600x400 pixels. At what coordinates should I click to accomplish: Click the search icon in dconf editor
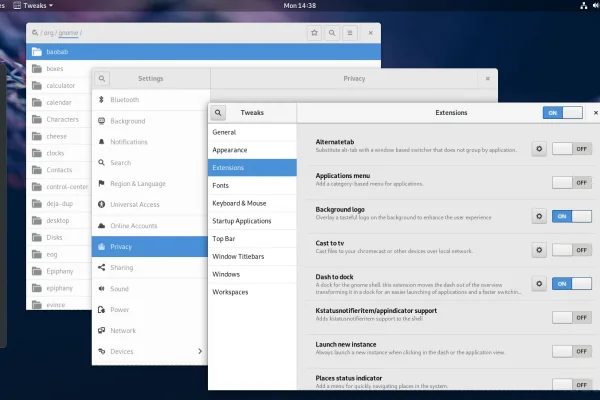click(x=332, y=33)
